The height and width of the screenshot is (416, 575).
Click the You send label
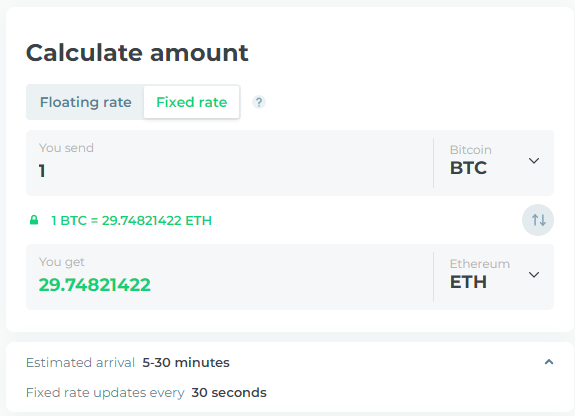[x=66, y=148]
